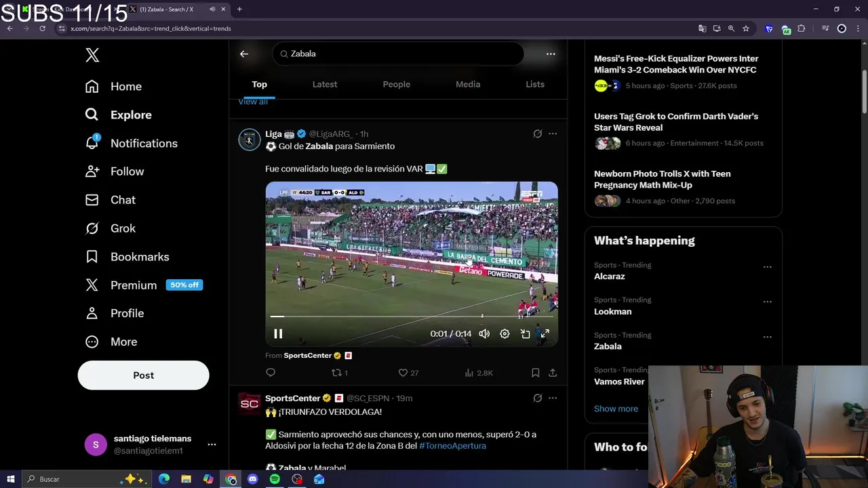
Task: Open options for Zabala trend
Action: point(767,337)
